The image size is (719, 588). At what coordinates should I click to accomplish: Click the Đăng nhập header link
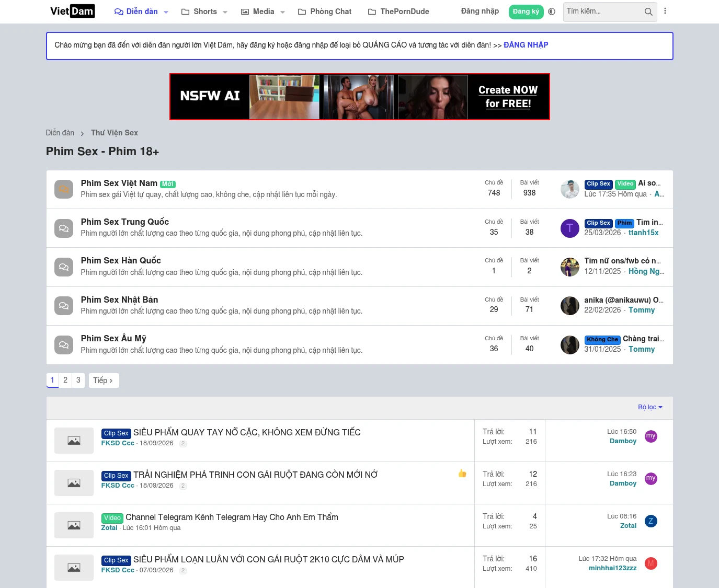[480, 11]
